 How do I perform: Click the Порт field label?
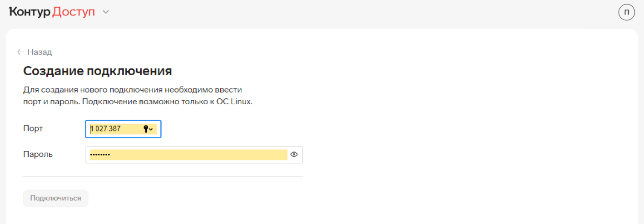[x=33, y=128]
